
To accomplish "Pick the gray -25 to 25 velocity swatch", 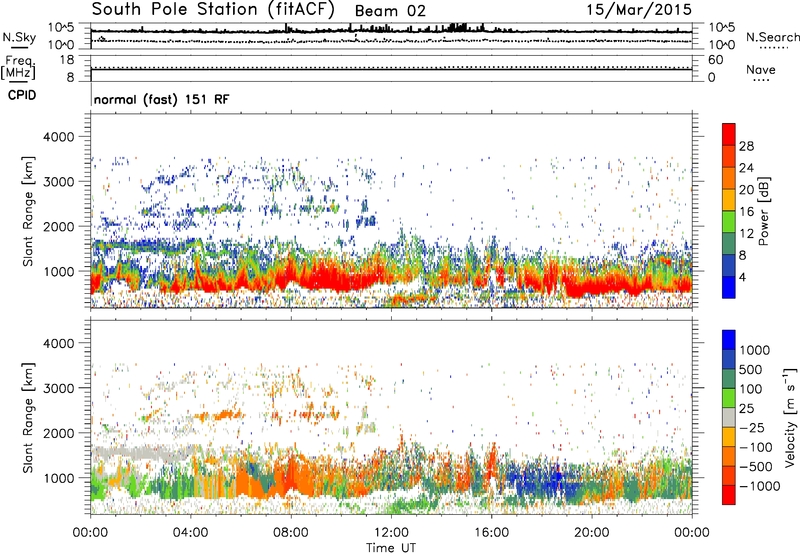I will tap(729, 417).
